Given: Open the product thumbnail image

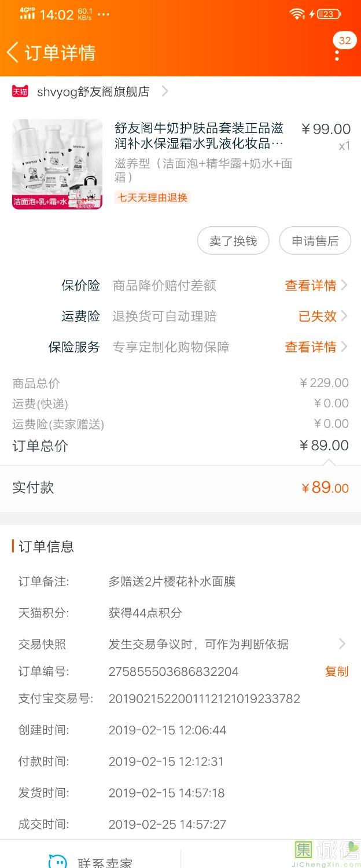Looking at the screenshot, I should pos(57,164).
